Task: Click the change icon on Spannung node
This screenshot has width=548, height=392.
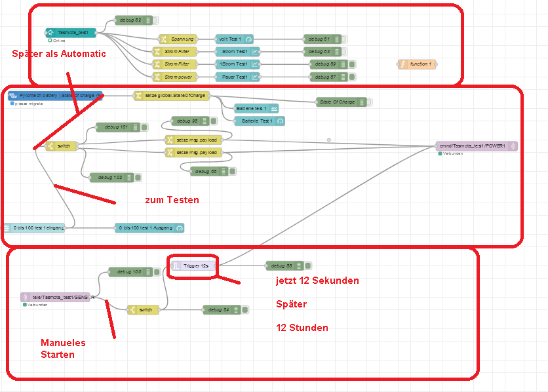Action: [x=163, y=39]
